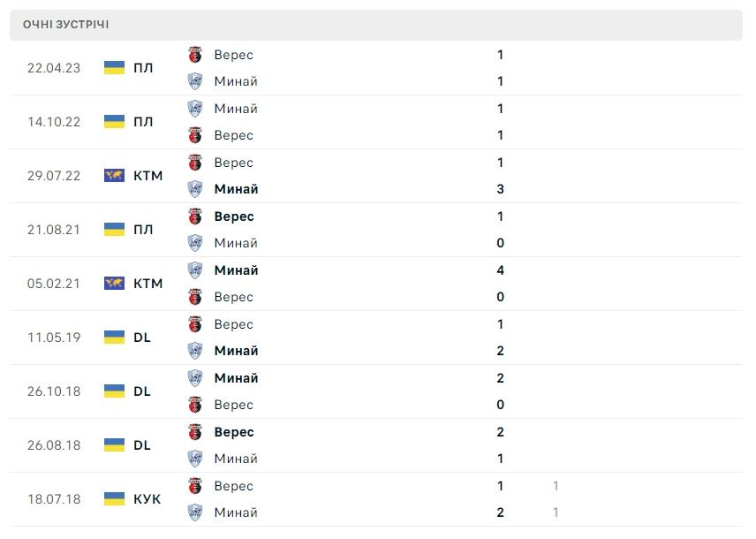Viewport: 756px width, 539px height.
Task: Click Mynai crest in 05.02.21 match
Action: pos(195,270)
